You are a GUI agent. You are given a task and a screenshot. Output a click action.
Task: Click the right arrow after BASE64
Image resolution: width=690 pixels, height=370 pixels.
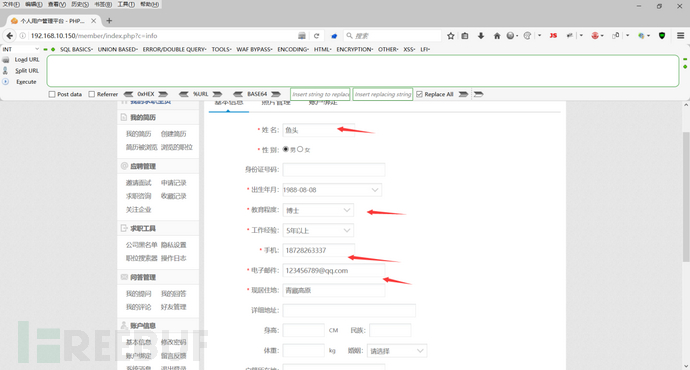(x=276, y=94)
